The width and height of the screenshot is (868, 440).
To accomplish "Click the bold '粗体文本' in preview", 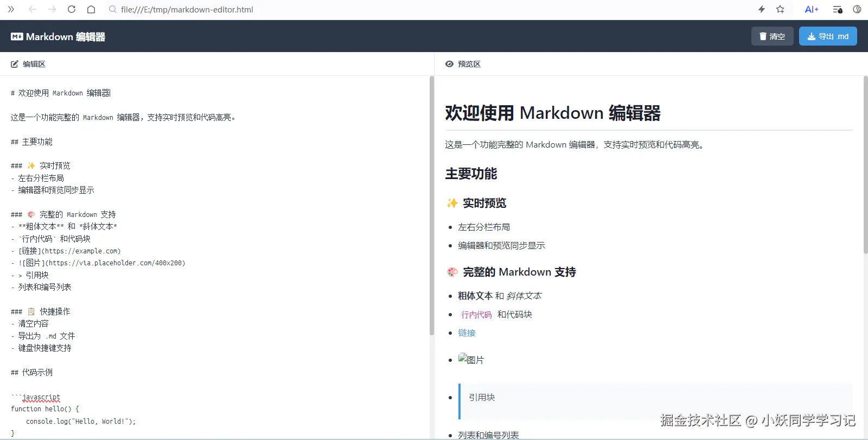I will [475, 296].
